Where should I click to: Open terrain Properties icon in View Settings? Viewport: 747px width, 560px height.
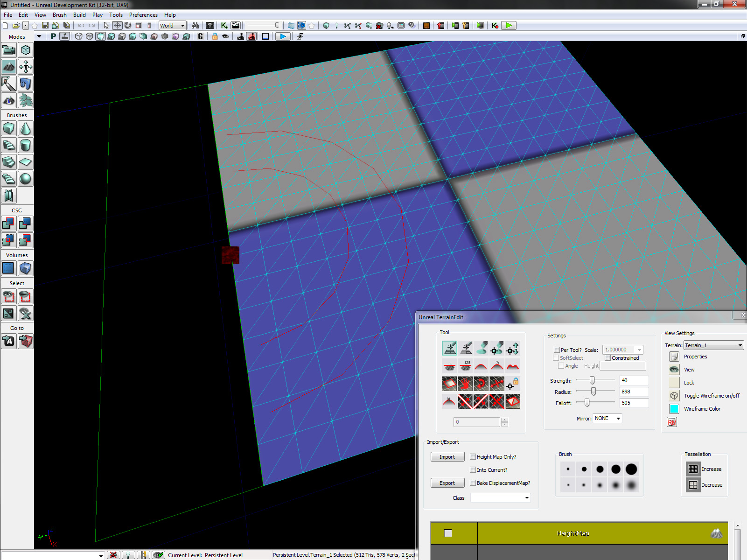click(674, 357)
